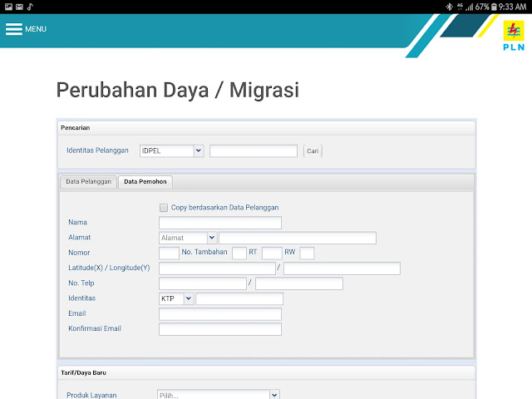This screenshot has width=532, height=399.
Task: Click the Tarif/Daya Baru section header
Action: click(267, 373)
